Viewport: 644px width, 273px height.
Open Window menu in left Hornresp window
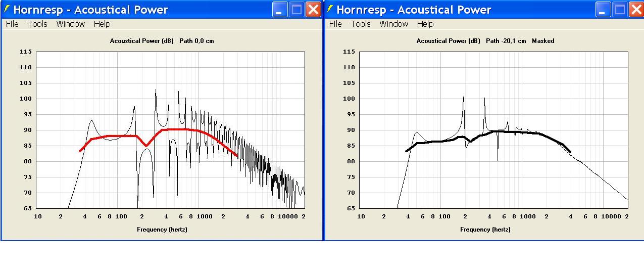tap(70, 24)
